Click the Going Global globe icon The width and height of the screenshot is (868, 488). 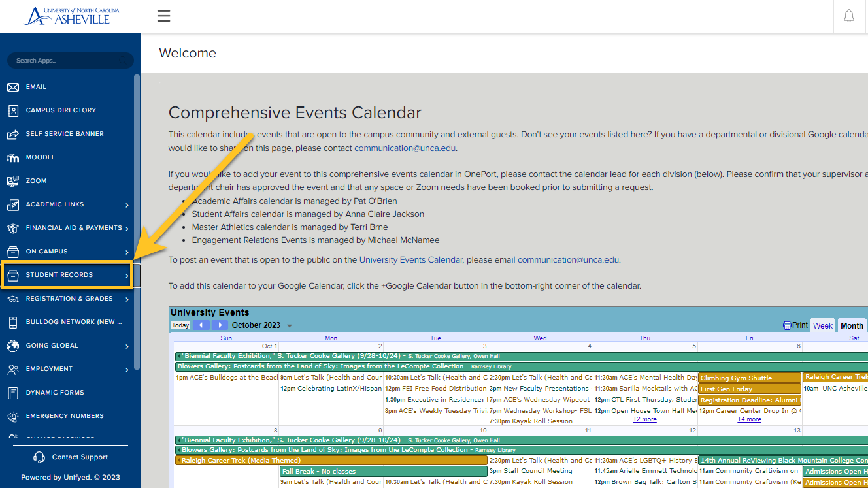tap(13, 346)
